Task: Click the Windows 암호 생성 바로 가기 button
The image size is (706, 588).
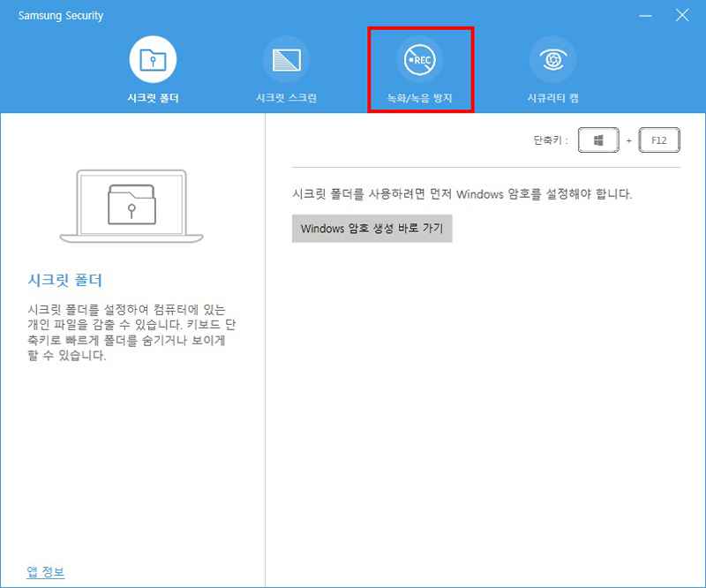Action: click(372, 229)
